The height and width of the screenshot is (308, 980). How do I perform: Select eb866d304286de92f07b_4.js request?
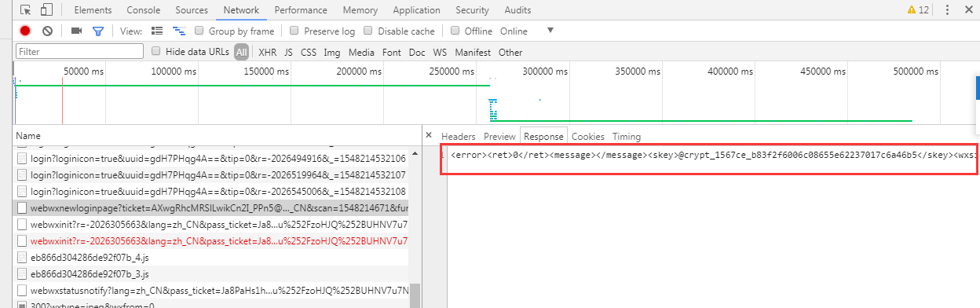pyautogui.click(x=210, y=257)
